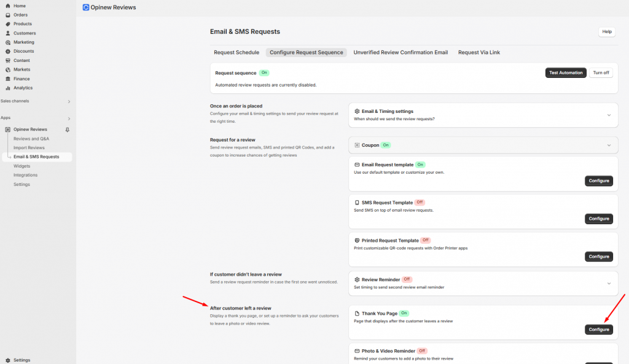Expand the Email & Timing settings chevron
Image resolution: width=629 pixels, height=364 pixels.
tap(609, 115)
